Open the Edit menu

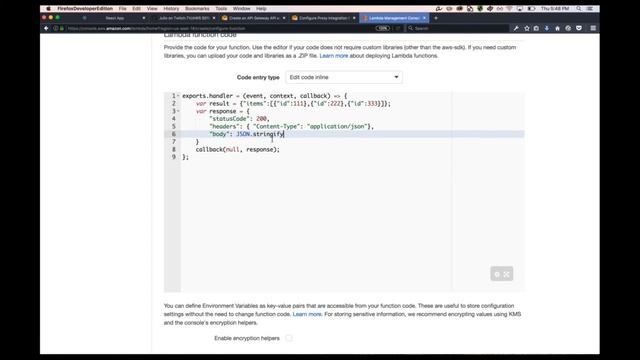(136, 8)
